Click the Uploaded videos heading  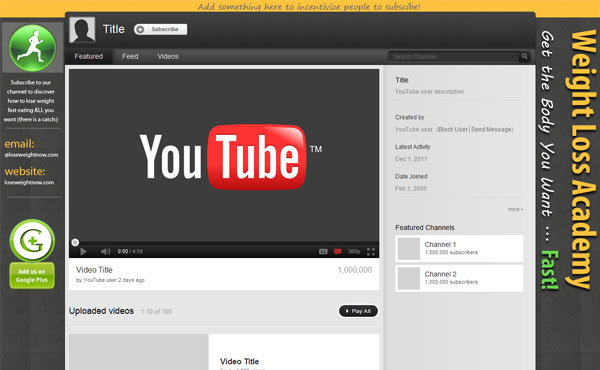click(101, 311)
